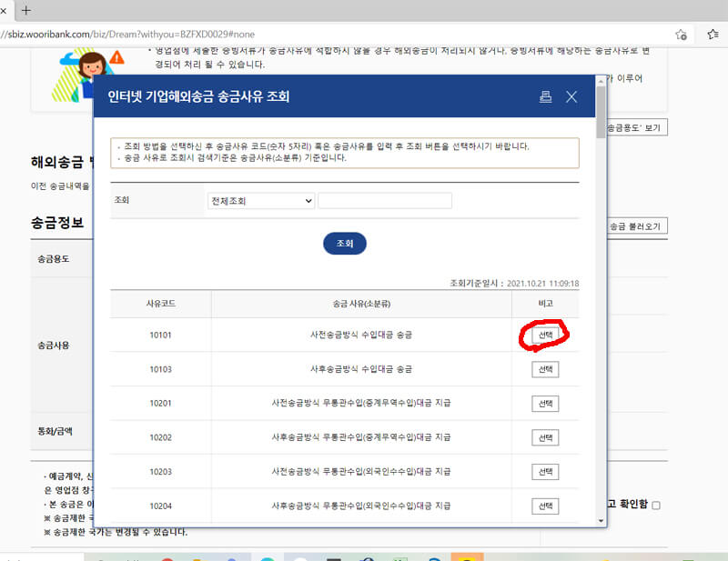Select reason code 10201 row's 선택 button
The height and width of the screenshot is (561, 728).
(x=545, y=404)
